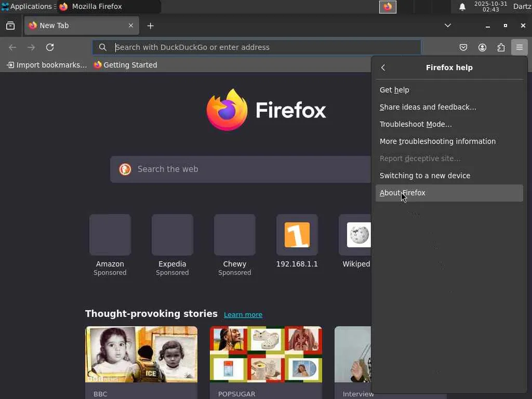Reload the current page
This screenshot has height=399, width=532.
(50, 47)
